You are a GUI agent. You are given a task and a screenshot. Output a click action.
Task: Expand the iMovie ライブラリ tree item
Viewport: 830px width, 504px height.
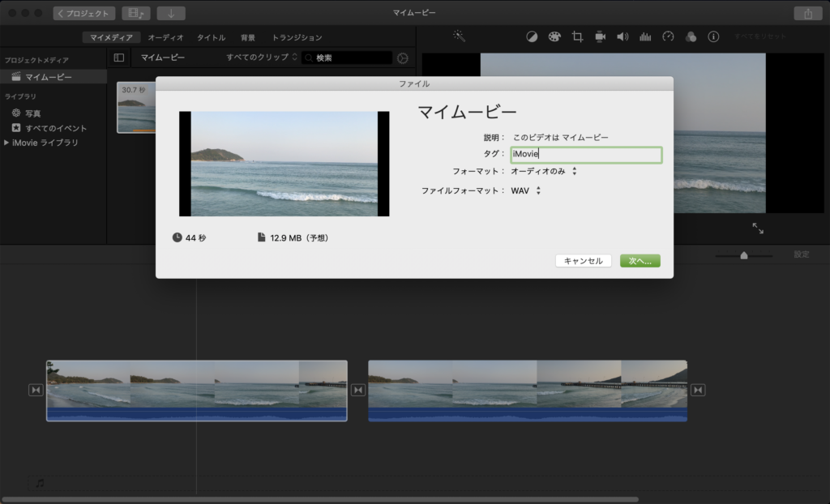tap(7, 143)
